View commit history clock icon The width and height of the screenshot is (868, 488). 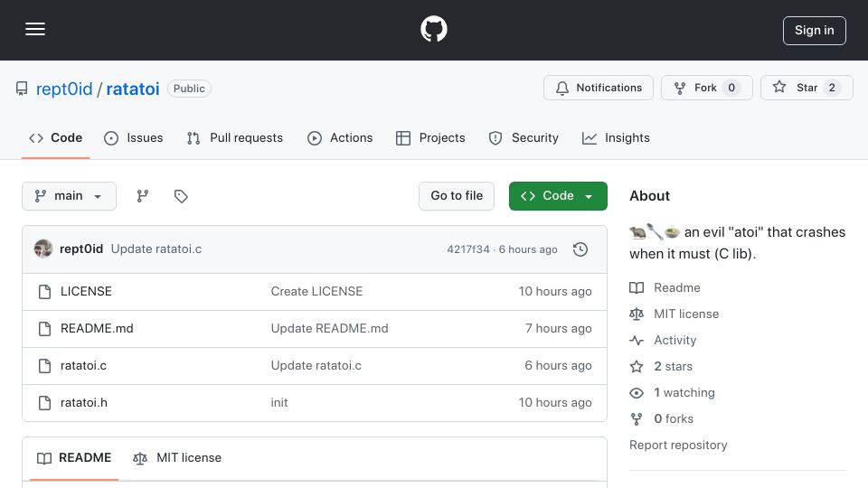[x=580, y=249]
